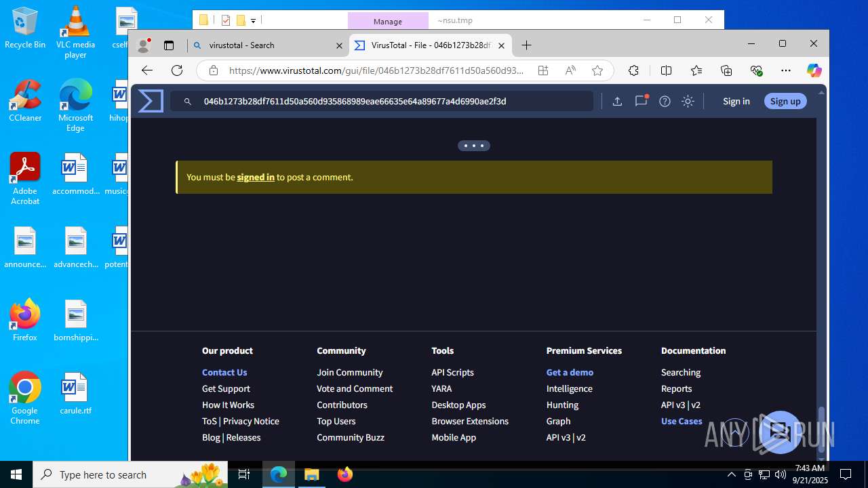The width and height of the screenshot is (868, 488).
Task: Select the VirusTotal - File tab
Action: [430, 45]
